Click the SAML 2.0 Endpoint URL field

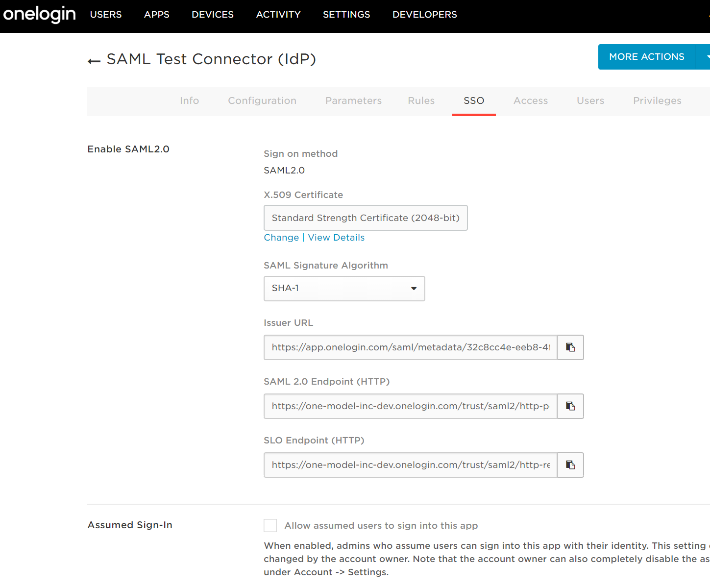[x=411, y=406]
